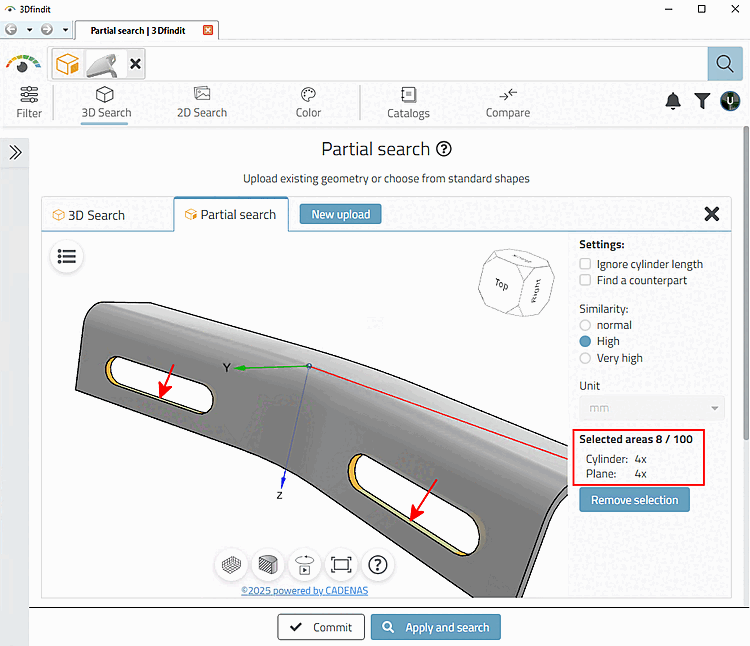Viewport: 750px width, 646px height.
Task: Enable Find a counterpart
Action: click(x=585, y=280)
